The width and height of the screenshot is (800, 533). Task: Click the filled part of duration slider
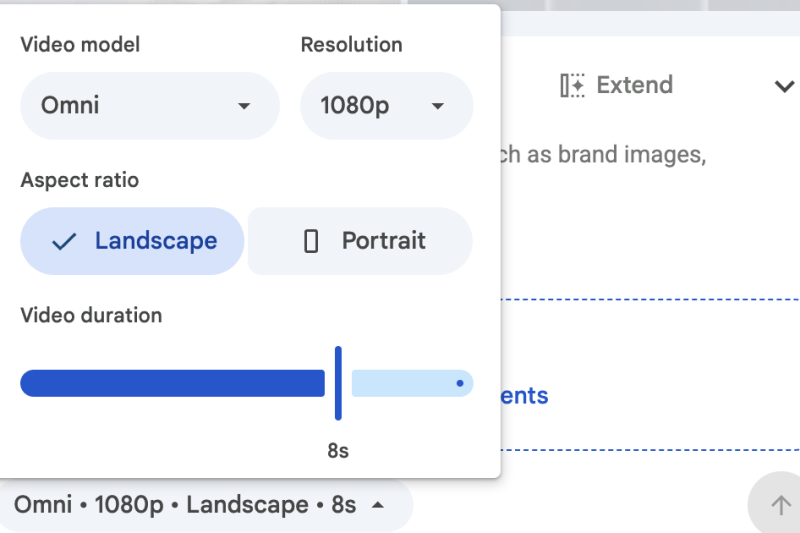pyautogui.click(x=172, y=383)
